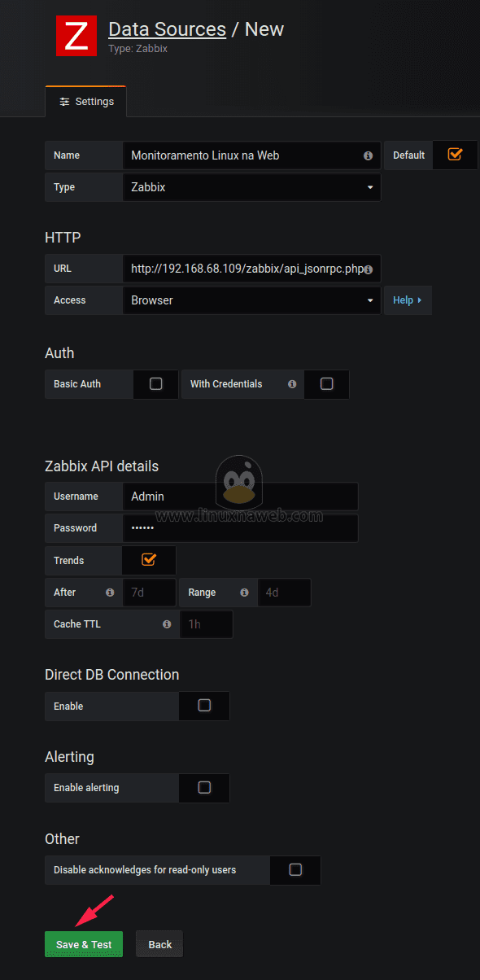Click the Save & Test button
This screenshot has height=980, width=480.
(84, 944)
